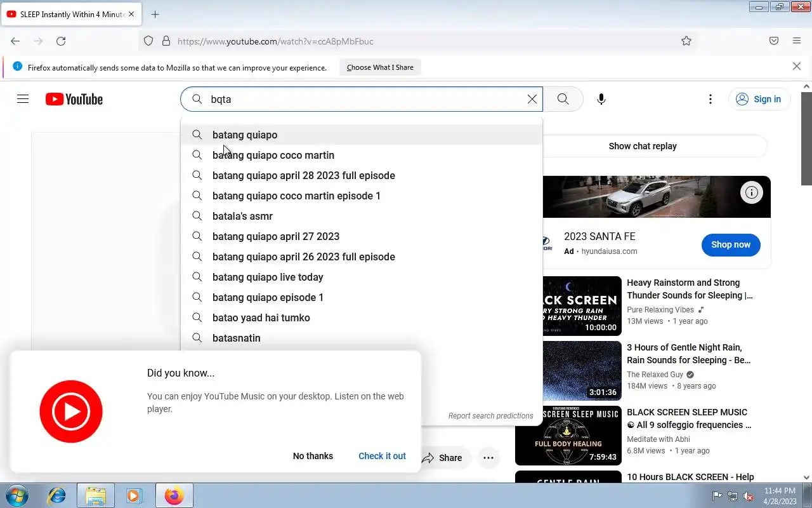View site security via the padlock icon
812x508 pixels.
point(166,41)
